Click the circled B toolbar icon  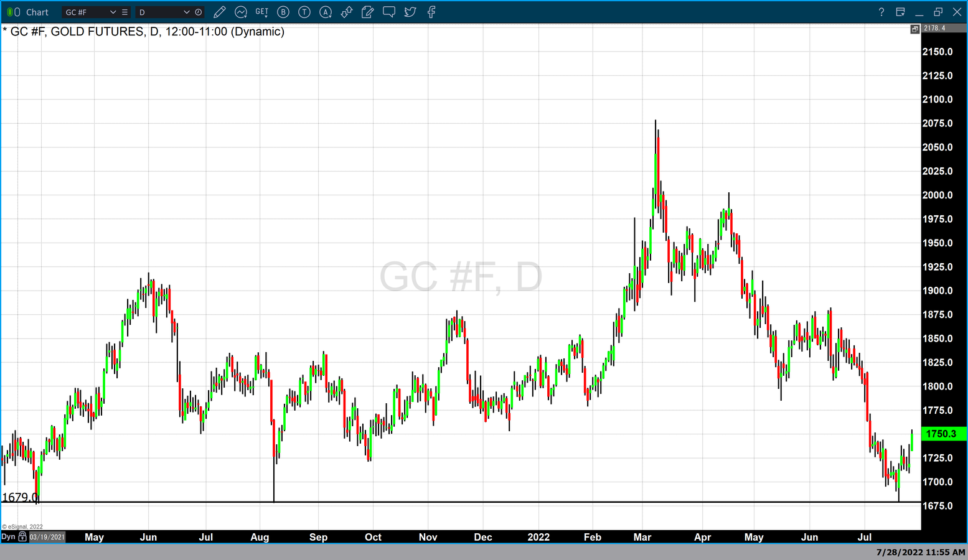click(283, 12)
